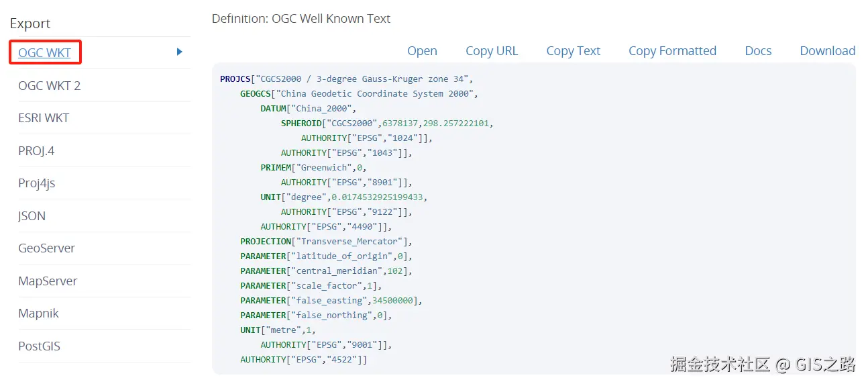Viewport: 868px width, 386px height.
Task: Copy the definition with Copy Text
Action: pyautogui.click(x=573, y=51)
